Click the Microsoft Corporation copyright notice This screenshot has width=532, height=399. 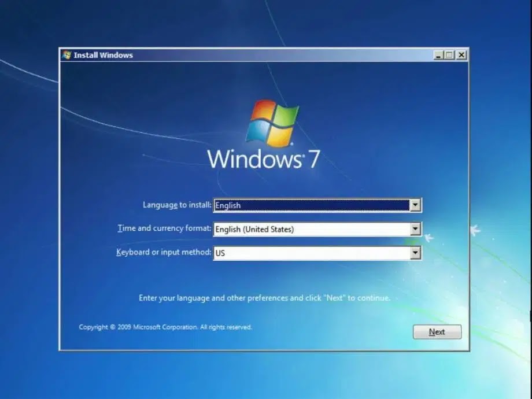coord(165,327)
